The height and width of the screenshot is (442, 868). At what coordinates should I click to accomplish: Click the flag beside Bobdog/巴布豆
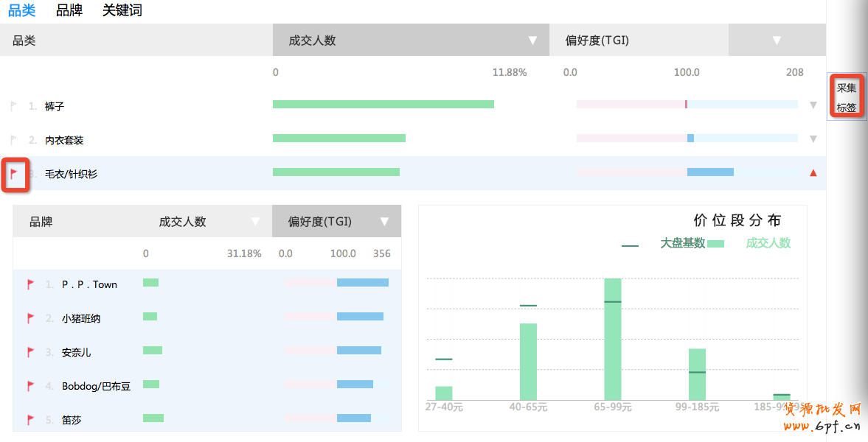(x=31, y=386)
